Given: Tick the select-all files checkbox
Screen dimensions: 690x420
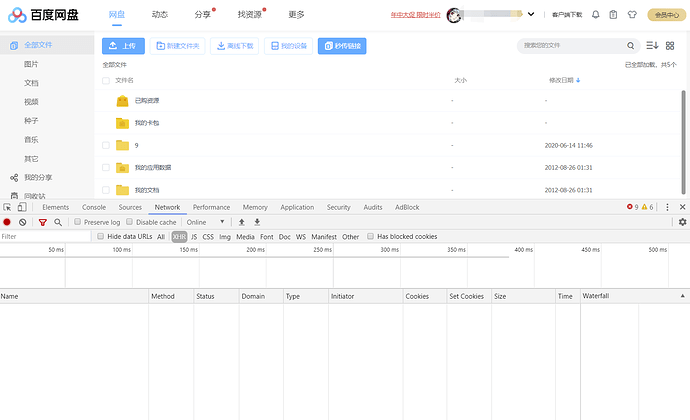Looking at the screenshot, I should [x=106, y=81].
